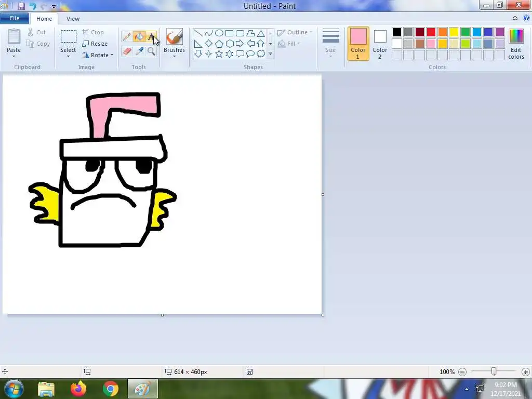Click the Resize button
Viewport: 532px width, 399px height.
click(x=95, y=44)
